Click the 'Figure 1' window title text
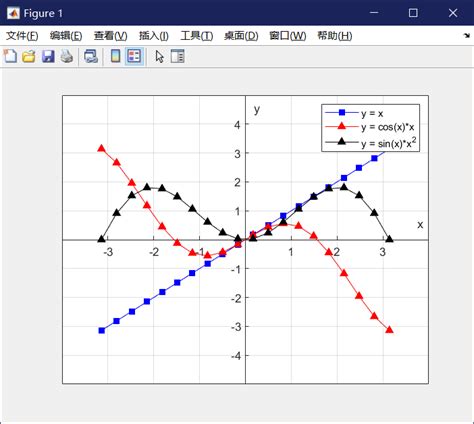The height and width of the screenshot is (424, 474). click(x=43, y=13)
